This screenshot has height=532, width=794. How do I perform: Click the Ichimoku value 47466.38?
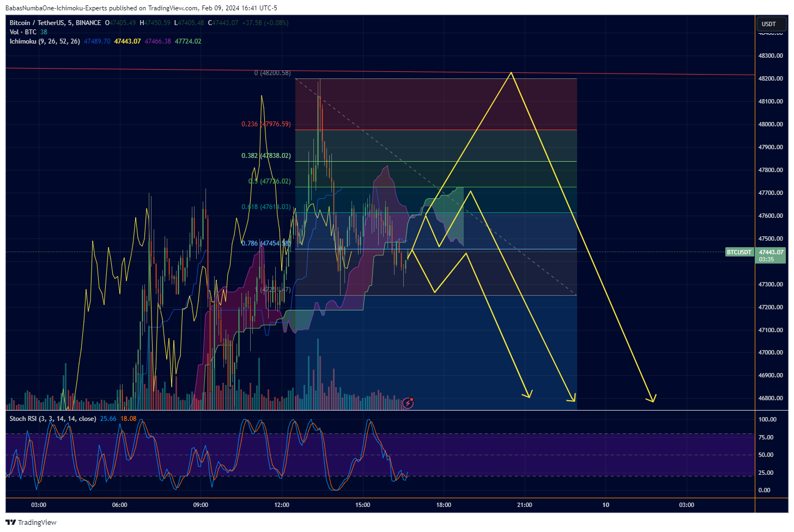click(157, 41)
